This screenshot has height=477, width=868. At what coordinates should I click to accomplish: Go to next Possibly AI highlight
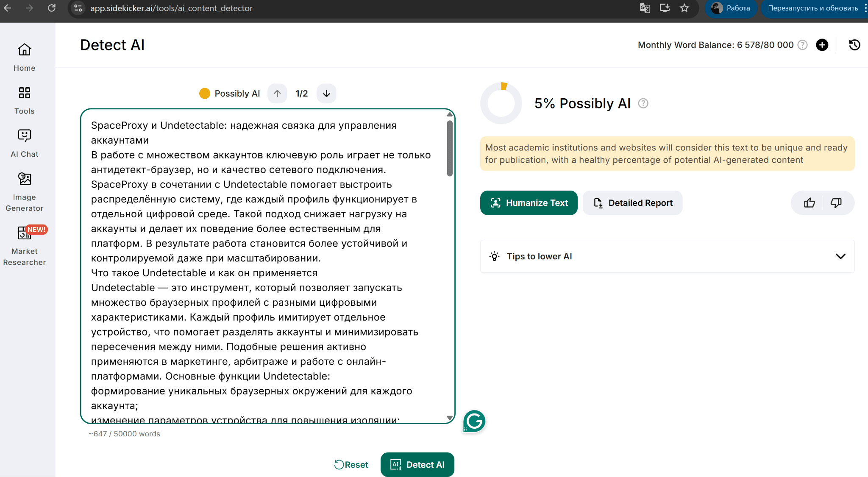pyautogui.click(x=326, y=94)
